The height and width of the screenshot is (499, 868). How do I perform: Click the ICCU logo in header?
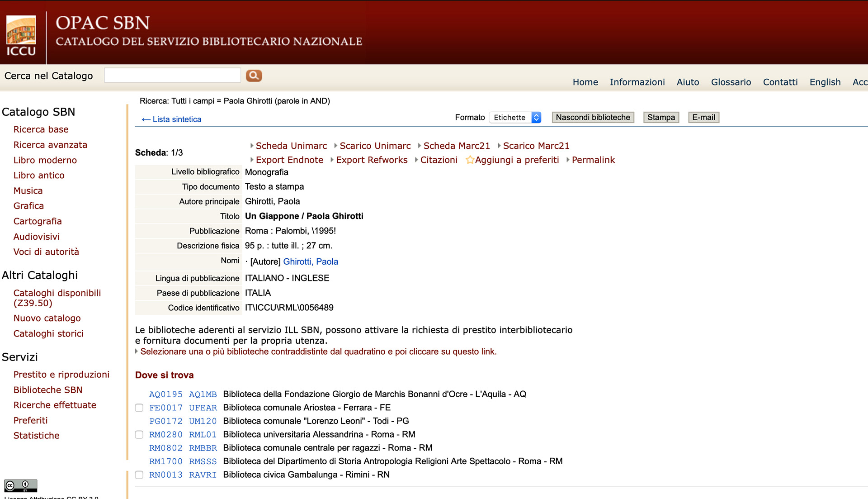tap(21, 36)
